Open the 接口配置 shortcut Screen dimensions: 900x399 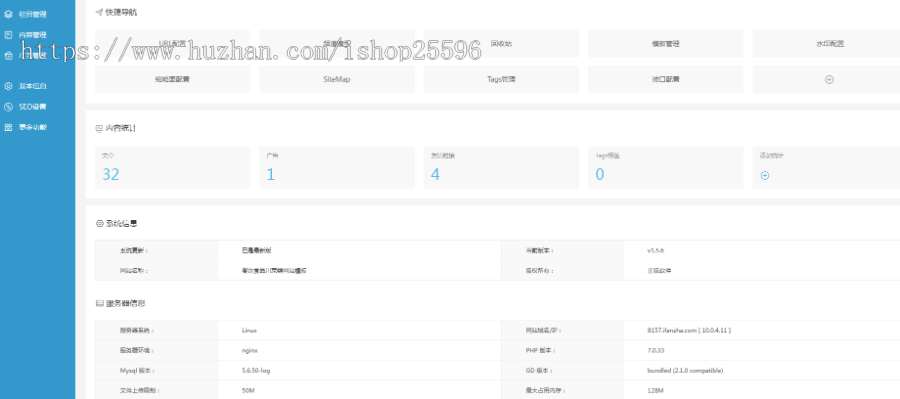[x=665, y=79]
